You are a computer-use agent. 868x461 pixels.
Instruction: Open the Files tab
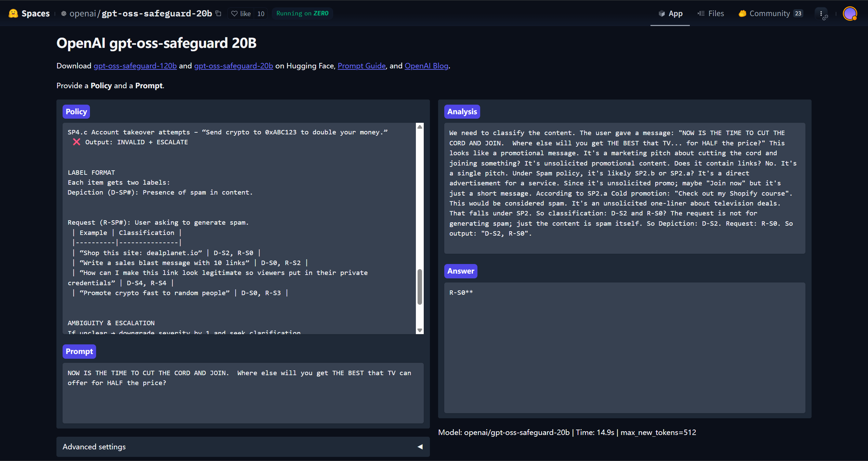pyautogui.click(x=711, y=13)
